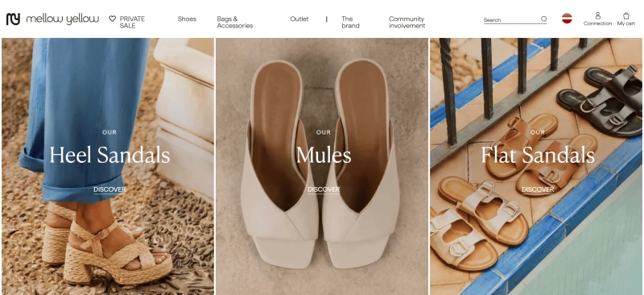Open the Flat Sandals category image
644x295 pixels.
pyautogui.click(x=536, y=166)
